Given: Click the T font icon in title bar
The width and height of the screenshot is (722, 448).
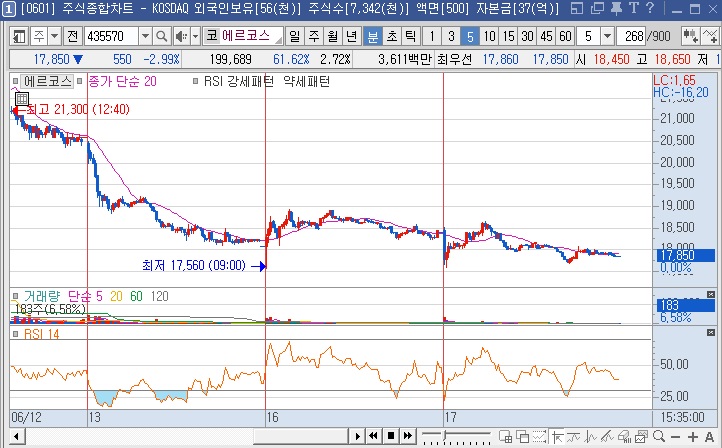Looking at the screenshot, I should [x=634, y=8].
